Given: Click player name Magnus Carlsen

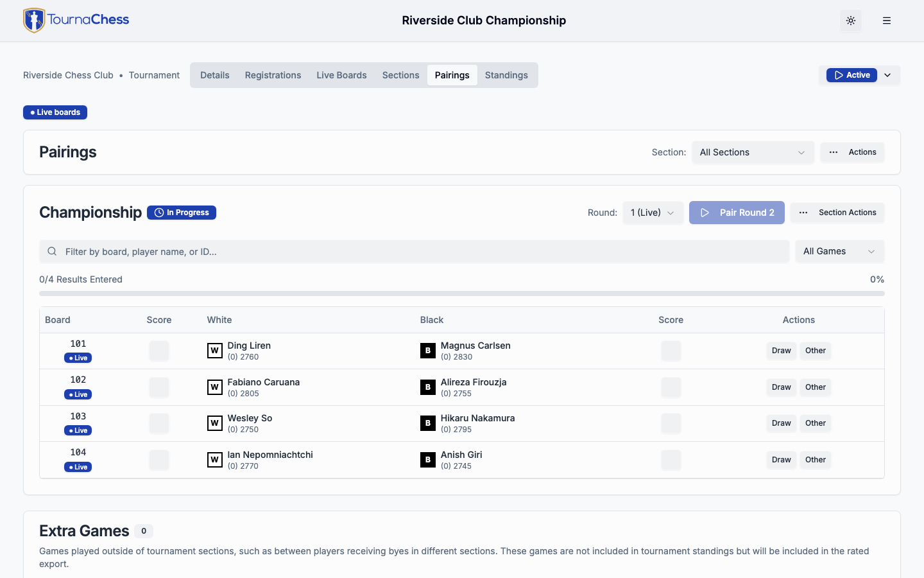Looking at the screenshot, I should pos(475,346).
